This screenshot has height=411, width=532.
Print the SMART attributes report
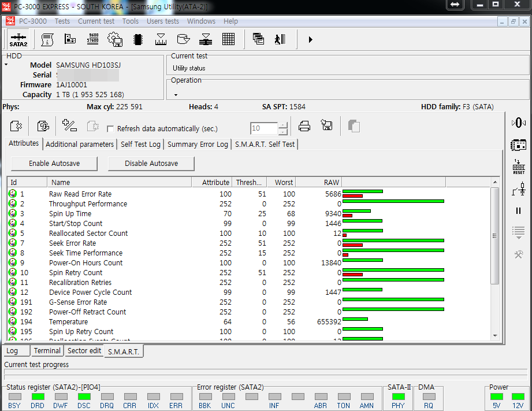click(304, 126)
